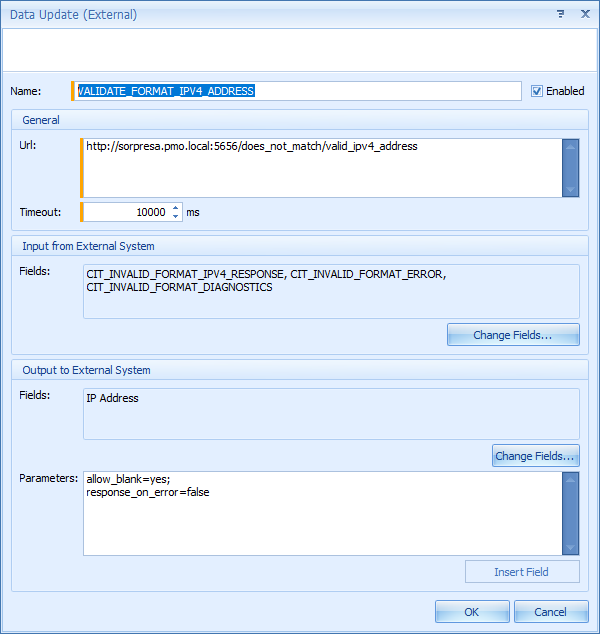Close the Data Update (External) dialog
The height and width of the screenshot is (634, 600).
584,15
